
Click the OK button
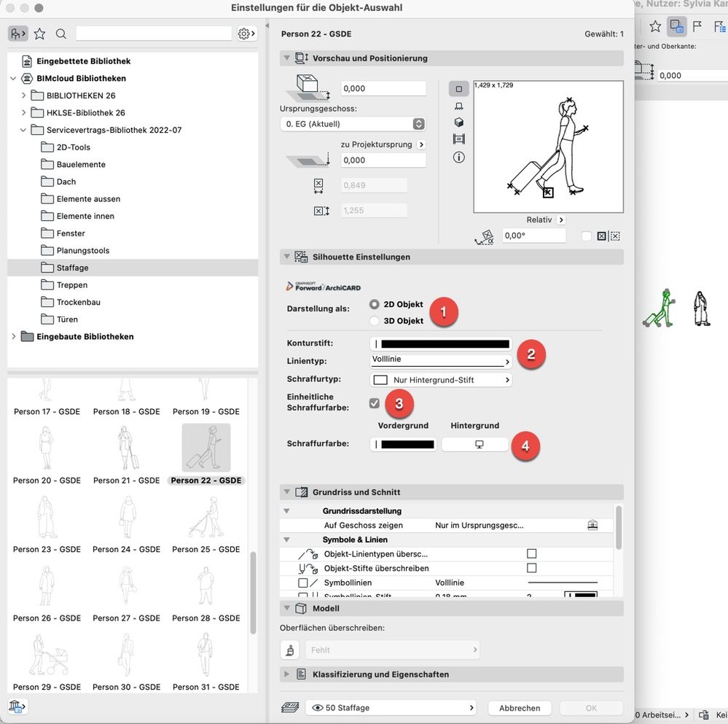(591, 708)
